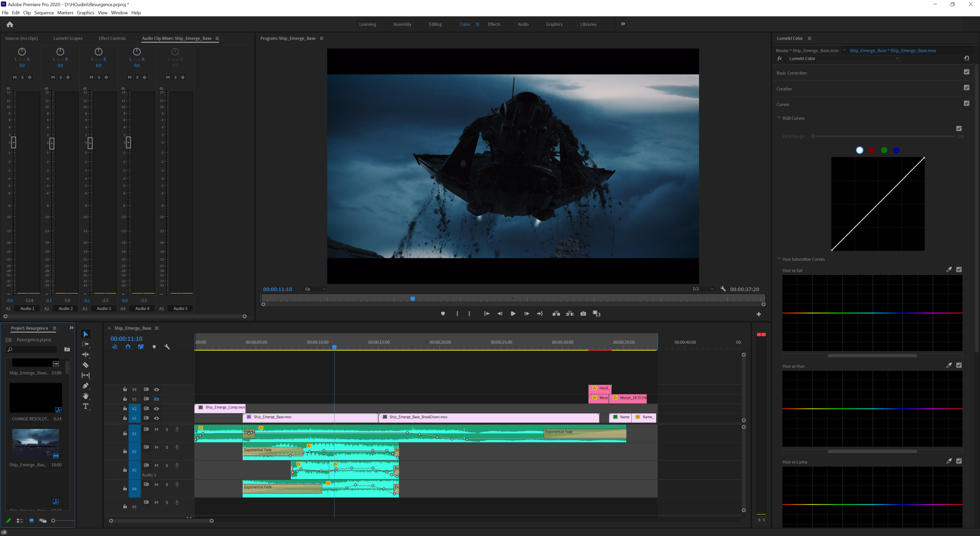Screen dimensions: 980x536
Task: Click the Home icon
Action: pyautogui.click(x=10, y=24)
